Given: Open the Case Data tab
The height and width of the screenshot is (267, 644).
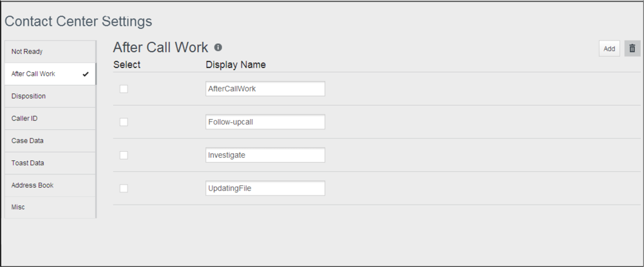Looking at the screenshot, I should pos(50,141).
